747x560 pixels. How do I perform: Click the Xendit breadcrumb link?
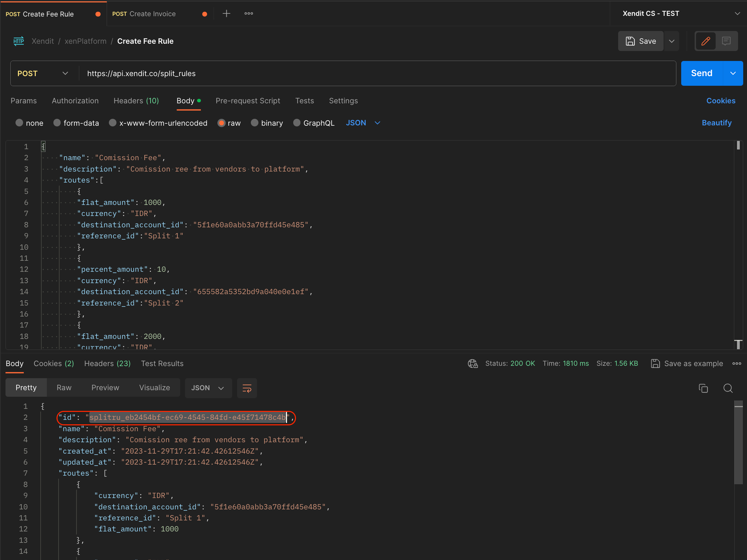click(x=43, y=41)
